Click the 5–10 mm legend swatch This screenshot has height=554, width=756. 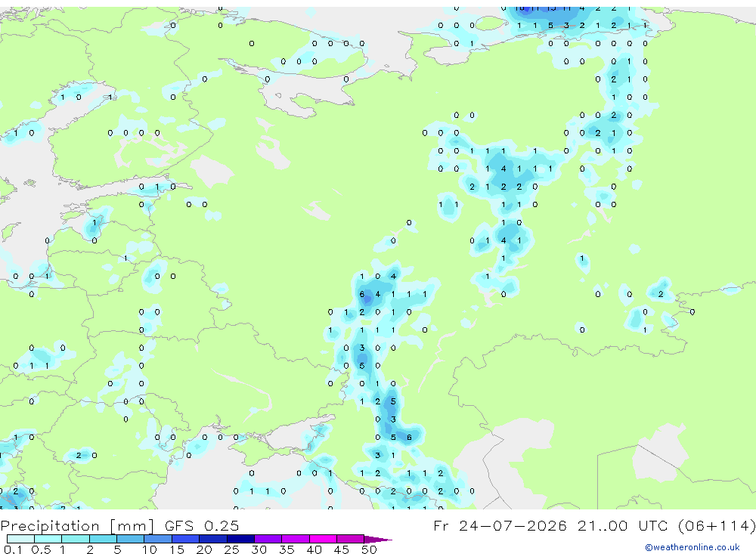pyautogui.click(x=131, y=539)
